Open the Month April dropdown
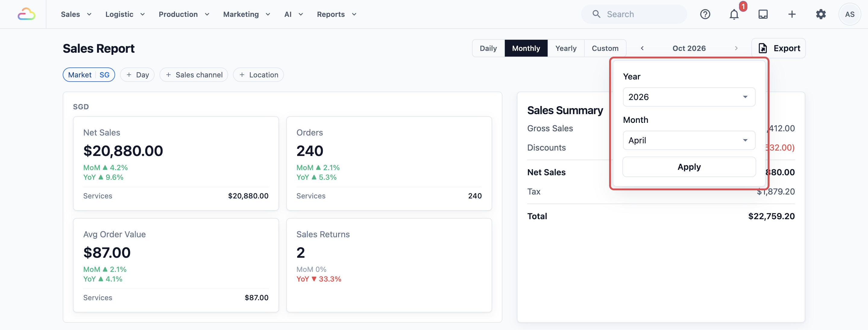 [689, 140]
